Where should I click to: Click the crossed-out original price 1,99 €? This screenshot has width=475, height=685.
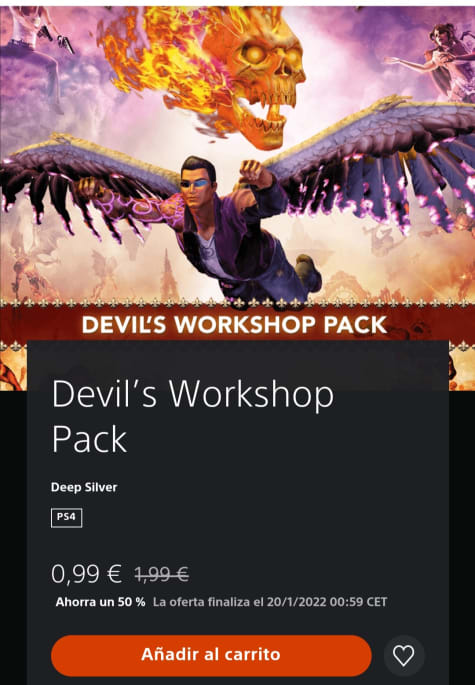click(x=162, y=574)
